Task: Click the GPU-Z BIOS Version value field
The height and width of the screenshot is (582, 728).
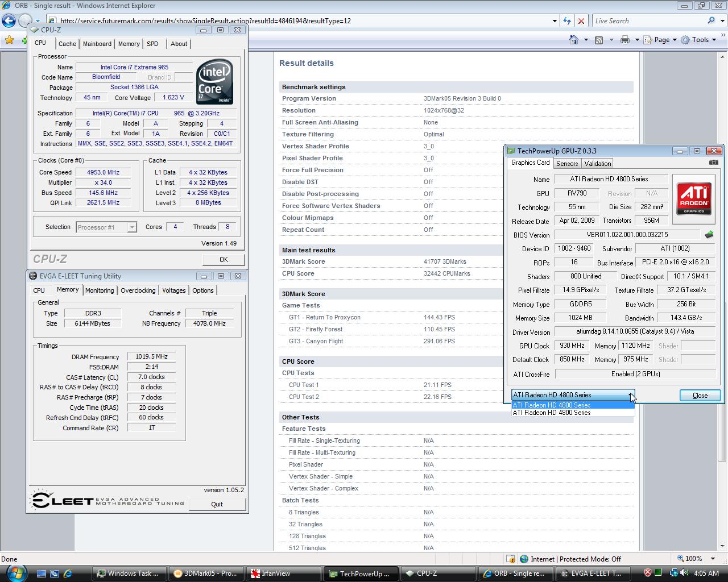Action: [x=627, y=235]
